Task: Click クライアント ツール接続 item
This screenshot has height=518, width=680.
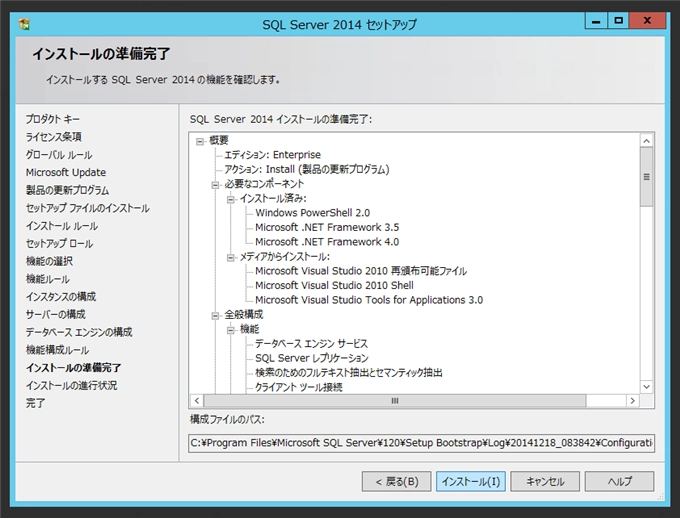Action: tap(298, 387)
